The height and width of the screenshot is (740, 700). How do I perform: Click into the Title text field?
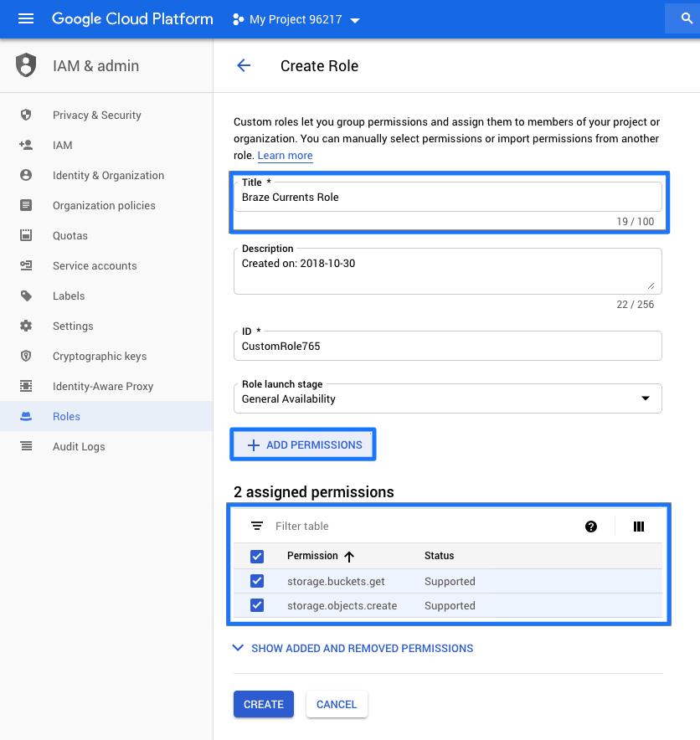tap(447, 198)
